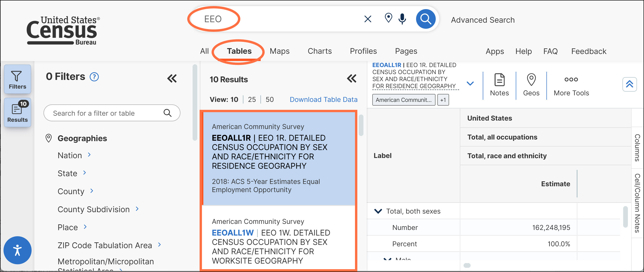Viewport: 644px width, 272px height.
Task: Click the filters panel vertical scrollbar
Action: coord(195,103)
